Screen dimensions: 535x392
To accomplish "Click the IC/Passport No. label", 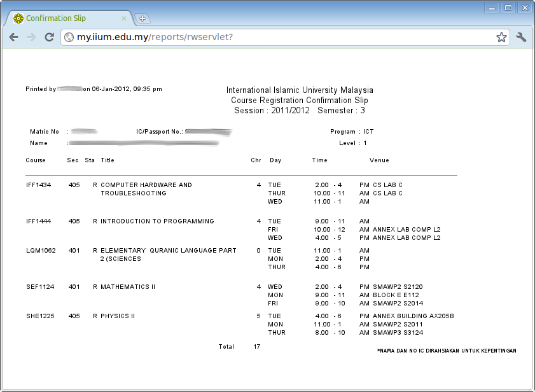I will pyautogui.click(x=159, y=132).
